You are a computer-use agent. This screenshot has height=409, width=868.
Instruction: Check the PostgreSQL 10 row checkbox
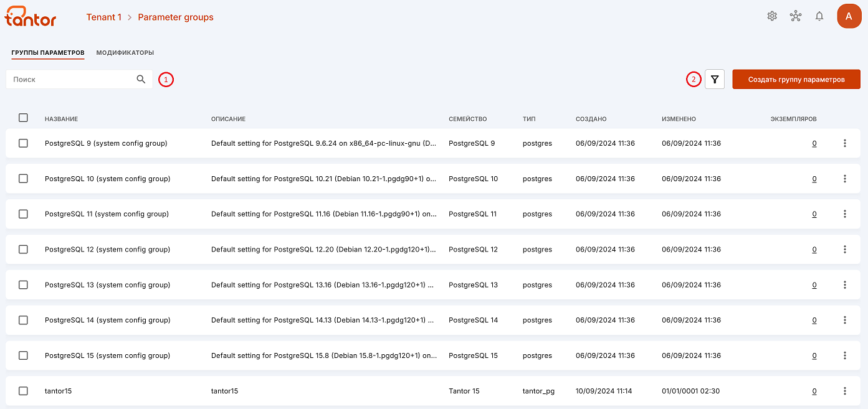pyautogui.click(x=23, y=179)
